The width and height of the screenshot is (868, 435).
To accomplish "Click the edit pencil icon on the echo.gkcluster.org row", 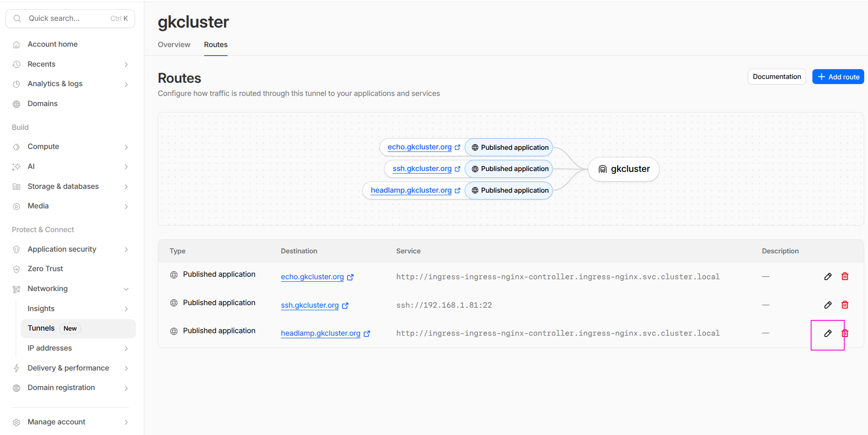I will [827, 276].
